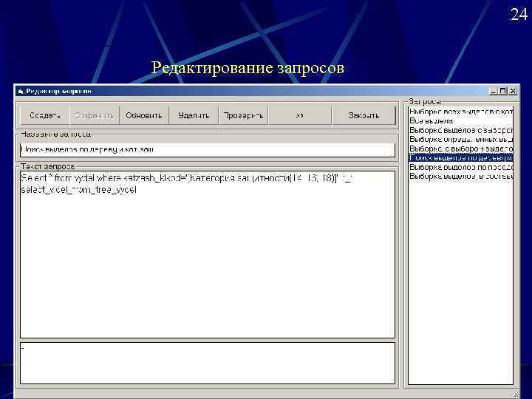Screen dimensions: 532x399
Task: Select 'Выборка выделов, в состав...' query
Action: (460, 176)
